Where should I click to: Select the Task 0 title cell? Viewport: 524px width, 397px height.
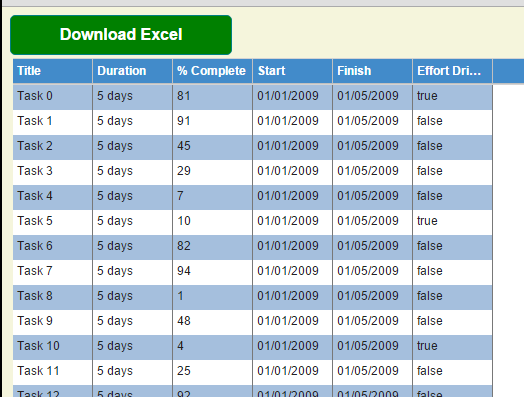(x=53, y=97)
